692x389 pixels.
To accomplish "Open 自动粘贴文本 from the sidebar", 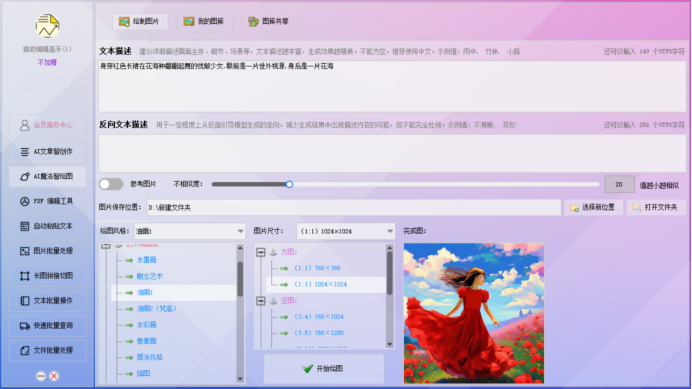I will click(47, 226).
